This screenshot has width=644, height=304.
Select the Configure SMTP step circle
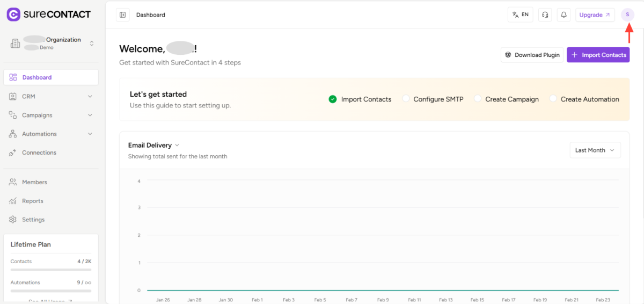click(x=406, y=99)
